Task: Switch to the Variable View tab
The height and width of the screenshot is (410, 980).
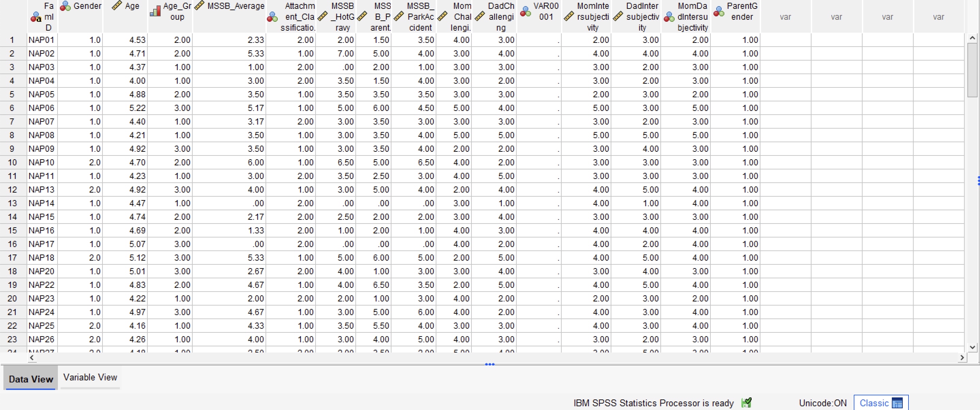Action: coord(90,377)
